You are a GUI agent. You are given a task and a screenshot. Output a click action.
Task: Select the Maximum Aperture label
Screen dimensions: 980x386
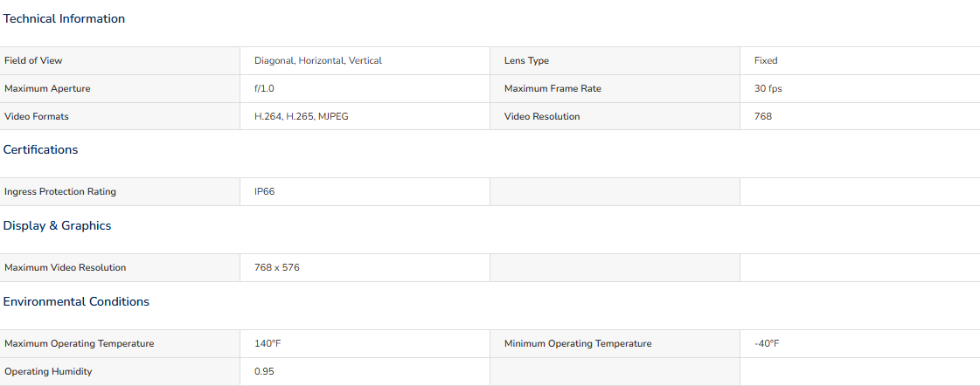tap(47, 89)
